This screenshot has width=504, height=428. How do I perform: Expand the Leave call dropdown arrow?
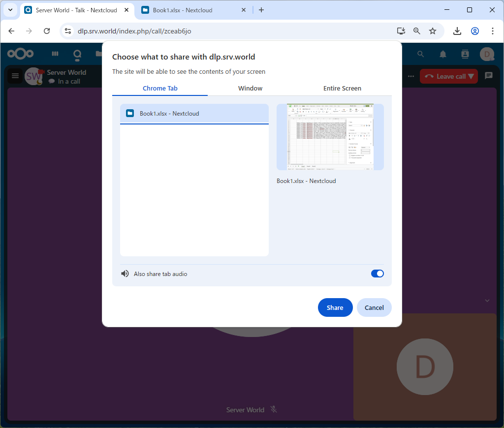point(471,76)
